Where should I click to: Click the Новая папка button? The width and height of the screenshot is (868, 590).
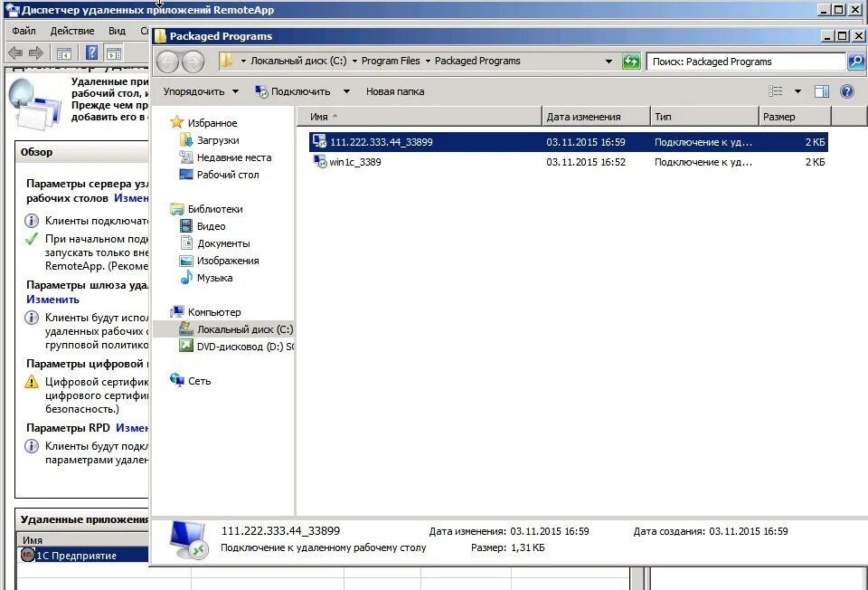[393, 91]
